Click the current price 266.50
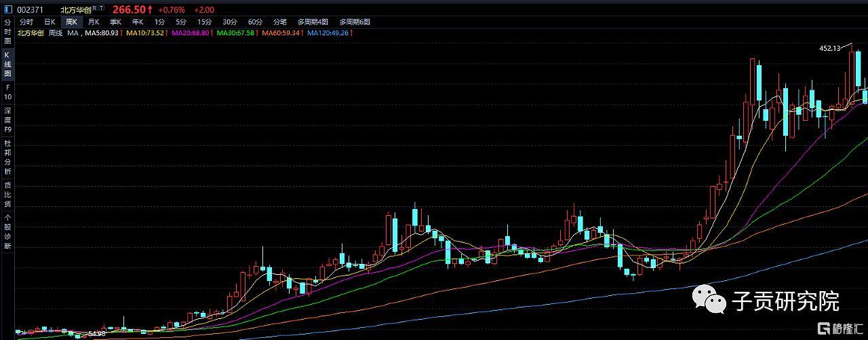 tap(129, 10)
